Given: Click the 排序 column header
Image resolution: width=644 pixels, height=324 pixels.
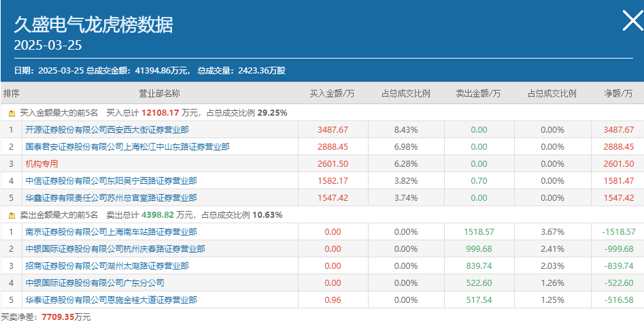Looking at the screenshot, I should [x=11, y=94].
